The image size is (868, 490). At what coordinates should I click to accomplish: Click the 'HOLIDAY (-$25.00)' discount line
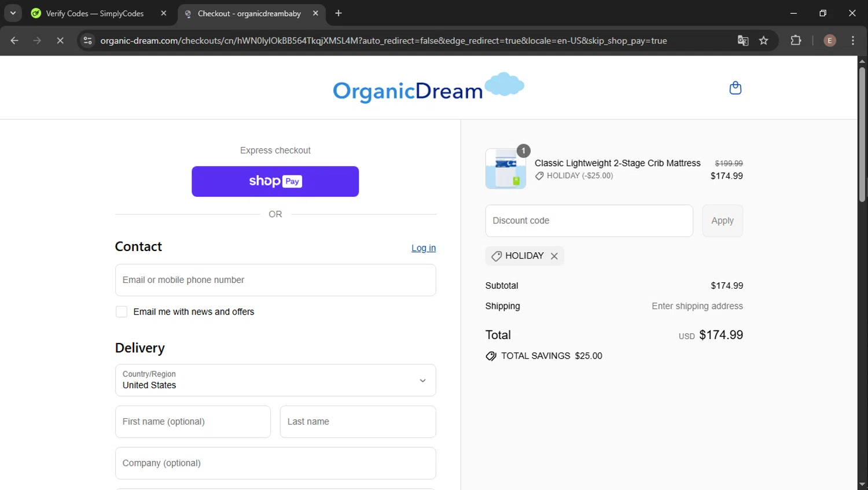coord(574,176)
